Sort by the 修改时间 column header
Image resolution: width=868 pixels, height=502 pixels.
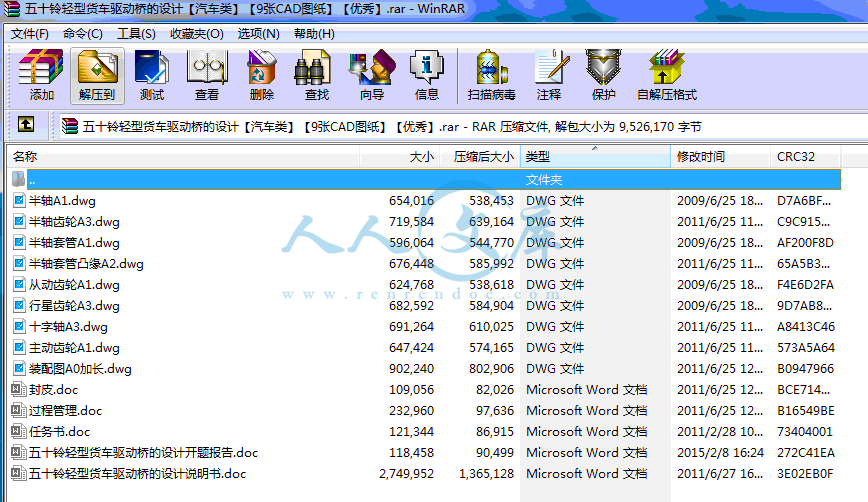pos(720,157)
